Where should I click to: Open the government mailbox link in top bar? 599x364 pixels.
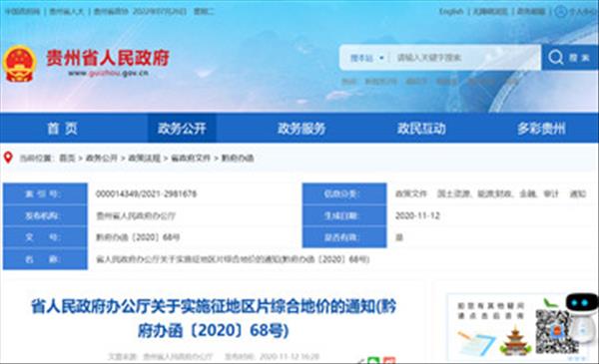coord(531,12)
